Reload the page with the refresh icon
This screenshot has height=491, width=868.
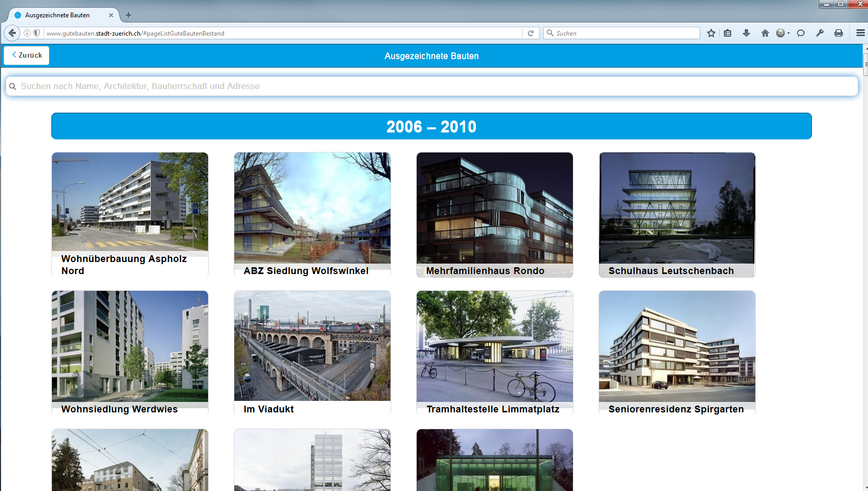pos(530,33)
